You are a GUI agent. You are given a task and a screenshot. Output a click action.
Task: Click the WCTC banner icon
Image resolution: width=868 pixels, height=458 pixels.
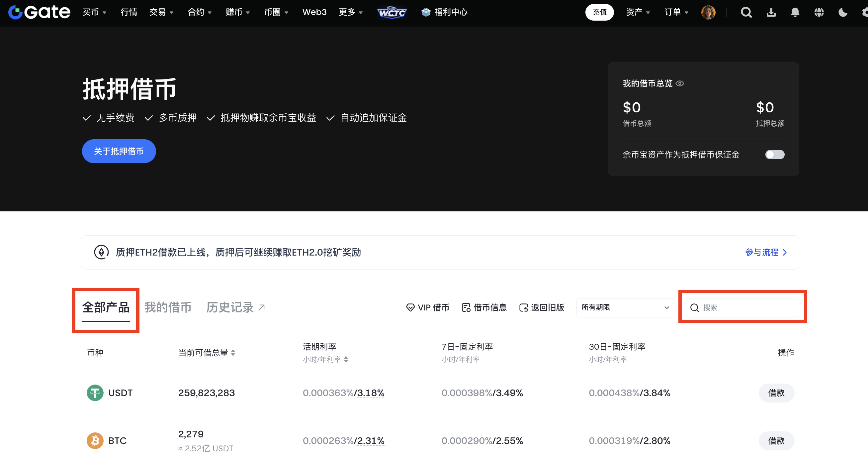point(391,12)
